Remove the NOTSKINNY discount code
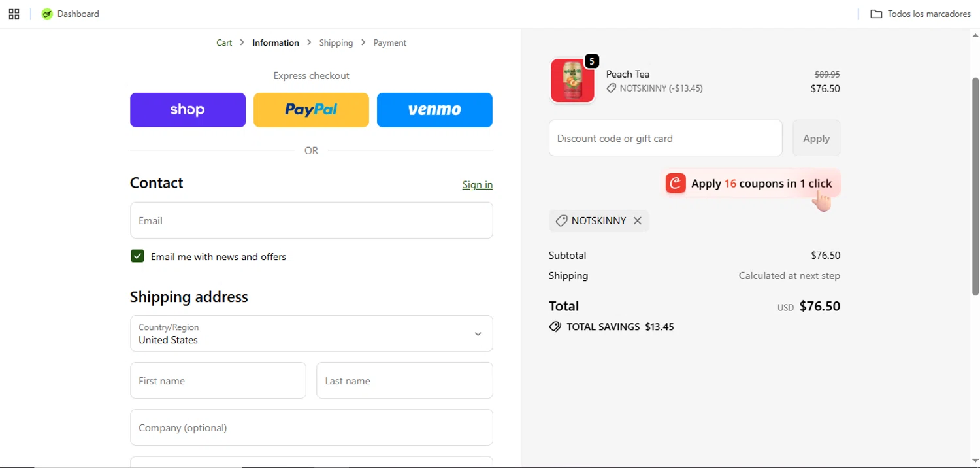 coord(638,221)
